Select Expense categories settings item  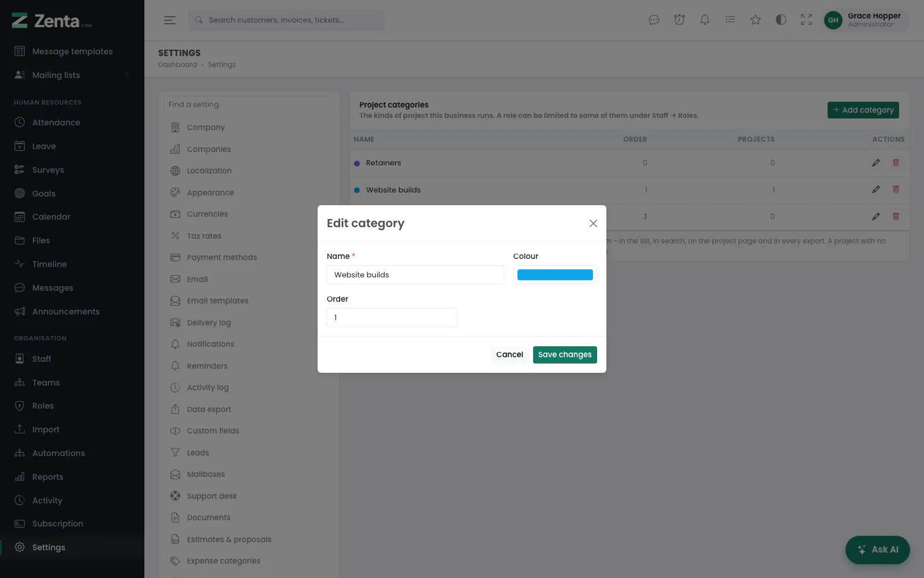pos(249,561)
